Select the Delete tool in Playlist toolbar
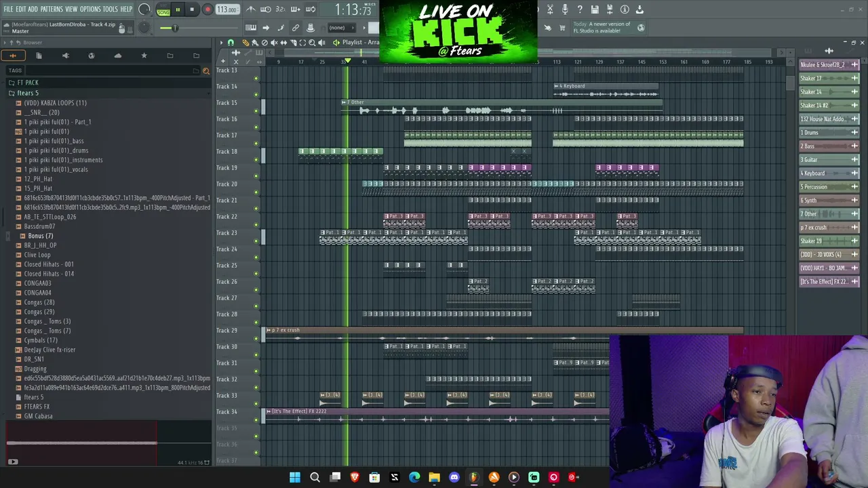The height and width of the screenshot is (488, 868). tap(264, 43)
